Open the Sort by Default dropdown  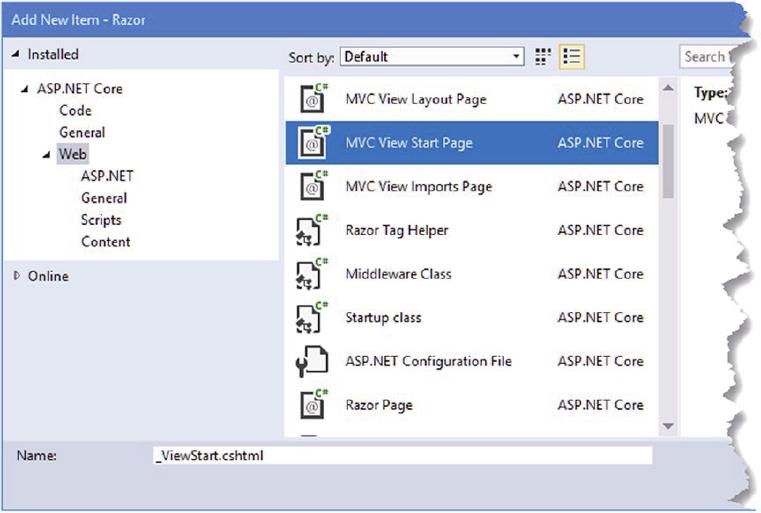432,57
